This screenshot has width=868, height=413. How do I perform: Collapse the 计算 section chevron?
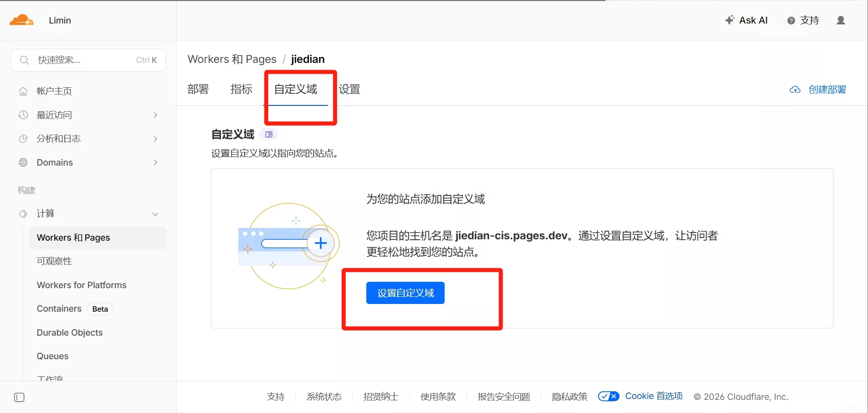pos(155,214)
